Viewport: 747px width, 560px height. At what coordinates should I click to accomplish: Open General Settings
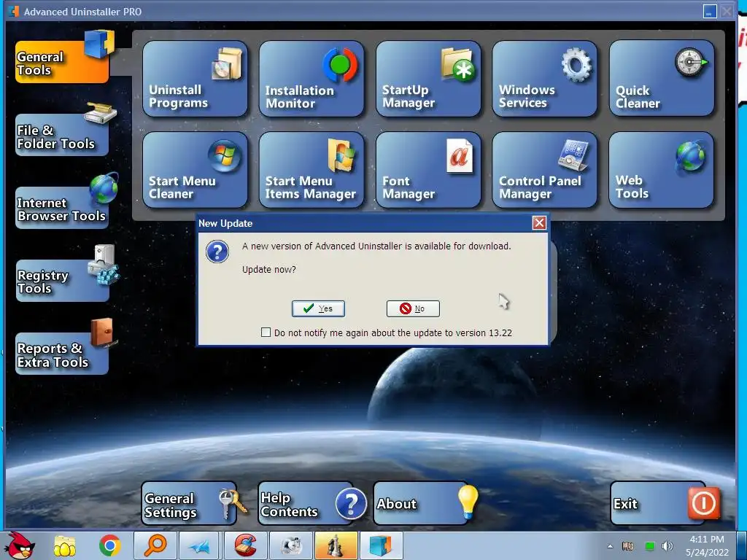coord(189,504)
